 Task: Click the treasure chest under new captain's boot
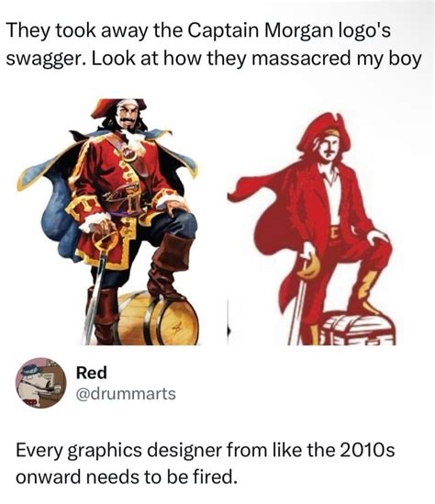point(359,330)
